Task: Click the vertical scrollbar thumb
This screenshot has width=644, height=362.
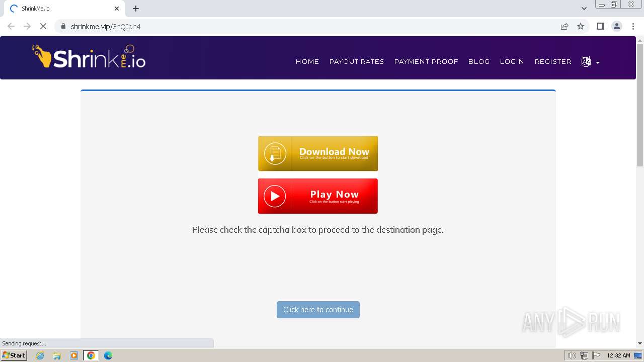Action: pos(640,106)
